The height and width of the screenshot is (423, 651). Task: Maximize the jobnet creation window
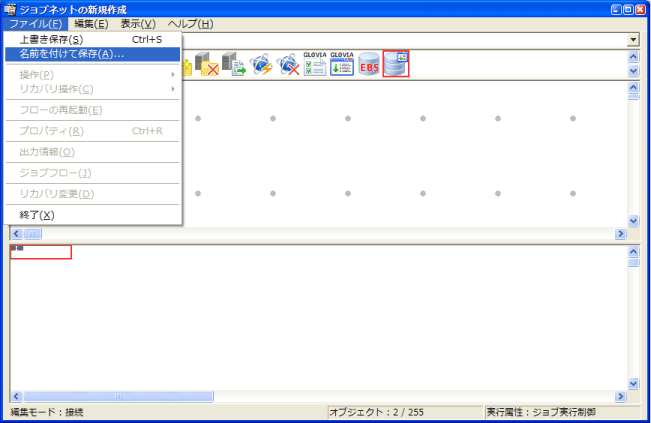click(629, 10)
